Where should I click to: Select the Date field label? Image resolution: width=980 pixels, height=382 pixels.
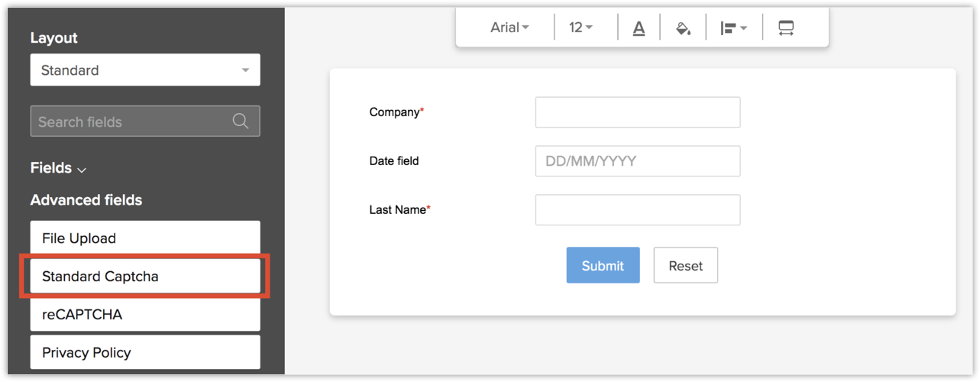[394, 161]
